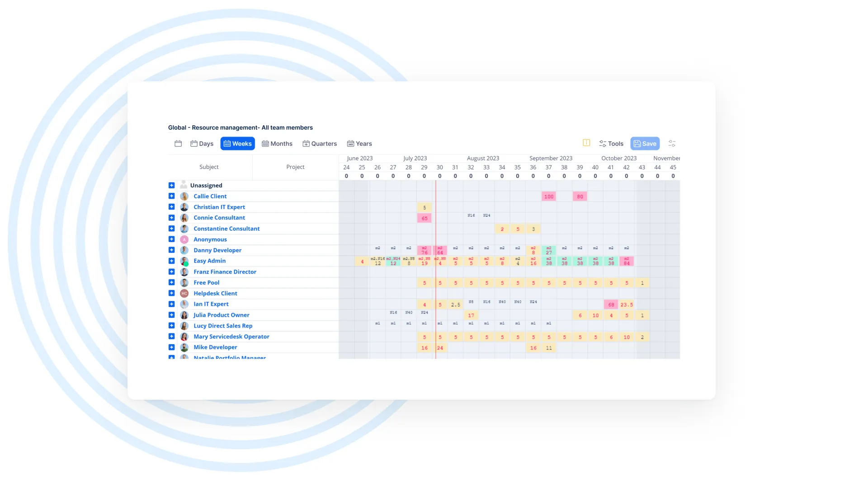Expand Ian IT Expert row

pos(171,304)
